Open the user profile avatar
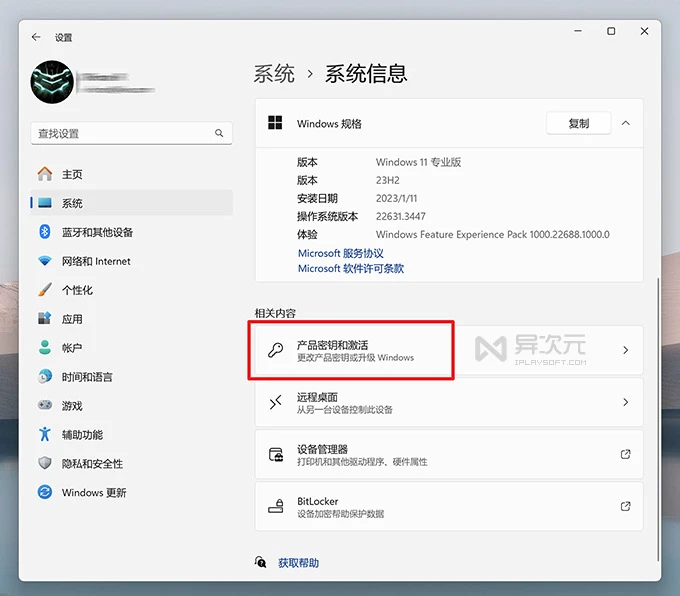This screenshot has width=680, height=596. (x=52, y=82)
